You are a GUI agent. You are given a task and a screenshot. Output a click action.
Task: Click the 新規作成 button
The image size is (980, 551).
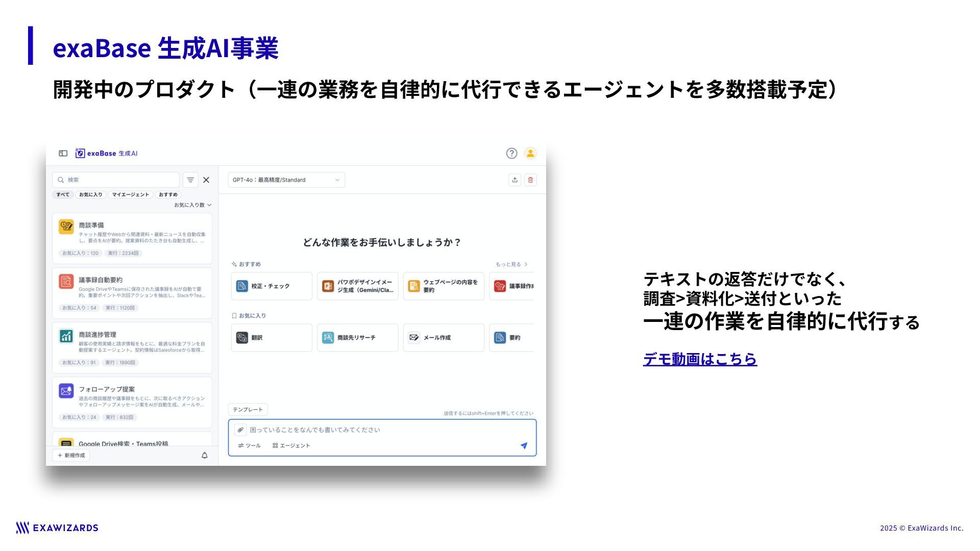[71, 455]
